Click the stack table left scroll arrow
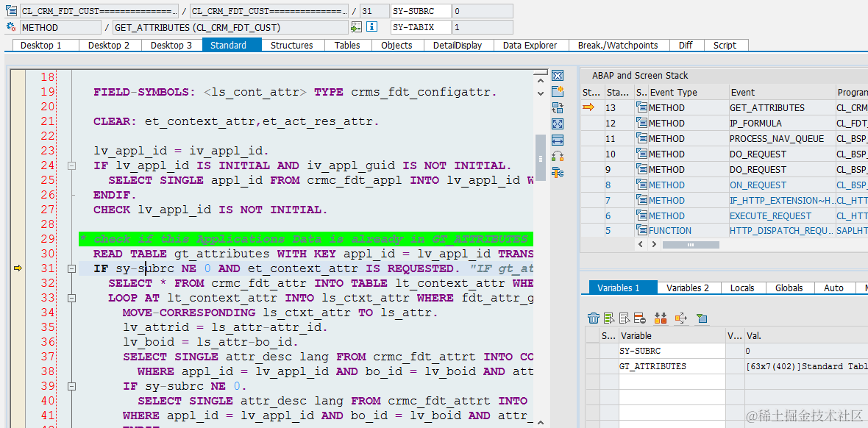 point(641,243)
